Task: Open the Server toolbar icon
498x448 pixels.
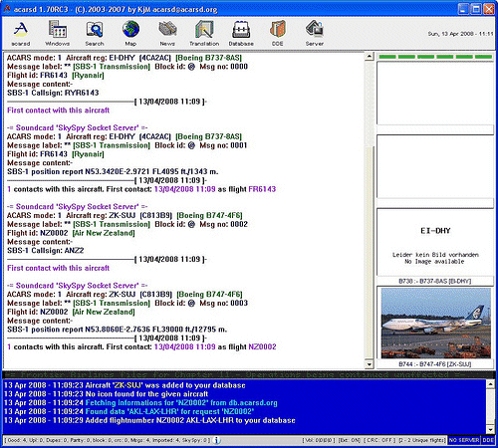Action: pos(315,33)
